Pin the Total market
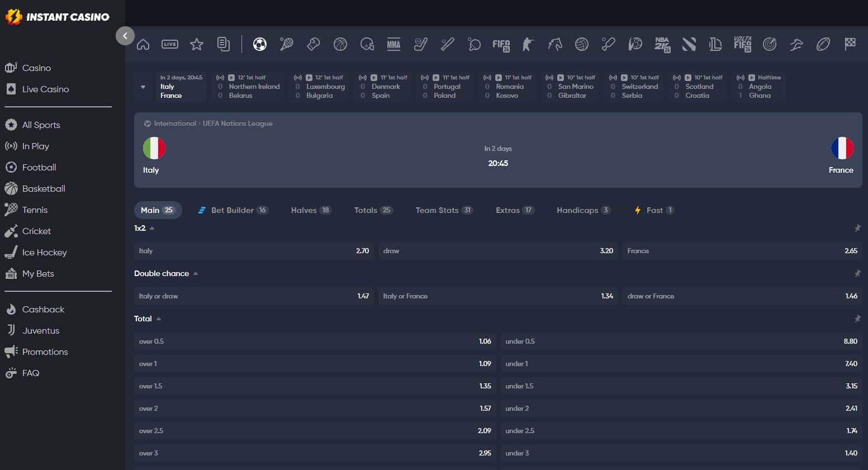Viewport: 868px width, 470px height. tap(857, 319)
